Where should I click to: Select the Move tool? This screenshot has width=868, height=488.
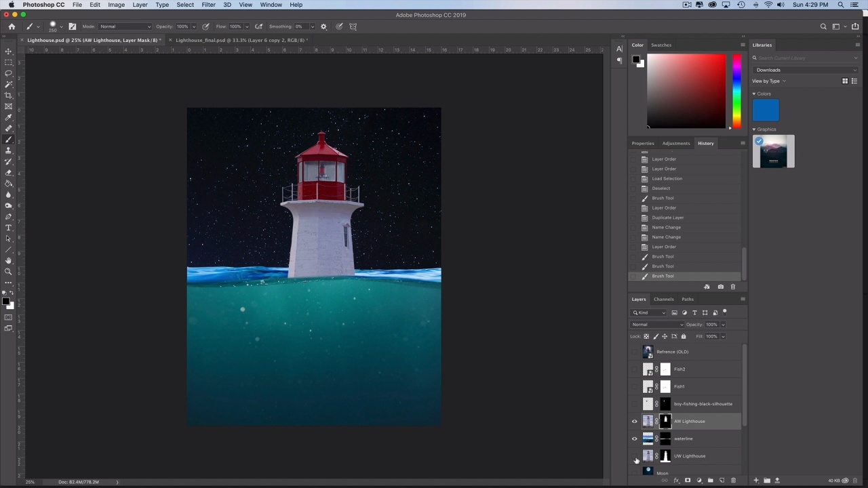click(9, 51)
